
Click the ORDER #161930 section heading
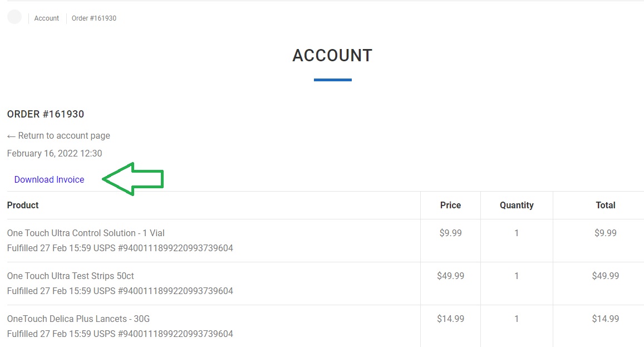pos(46,114)
